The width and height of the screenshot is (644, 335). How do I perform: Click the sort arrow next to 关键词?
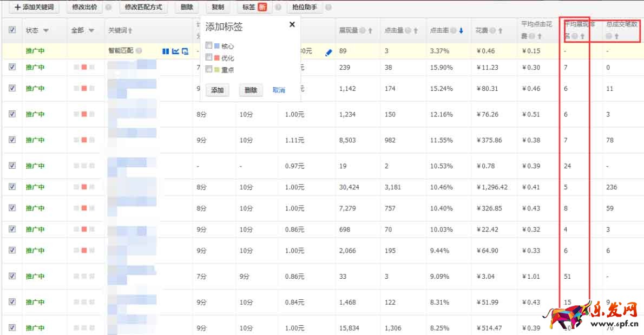130,31
